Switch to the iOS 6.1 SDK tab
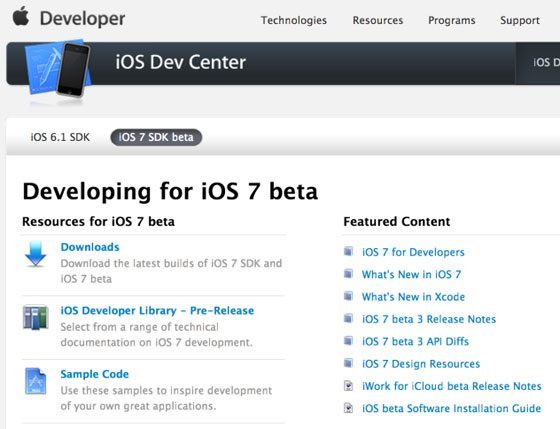560x429 pixels. tap(60, 137)
